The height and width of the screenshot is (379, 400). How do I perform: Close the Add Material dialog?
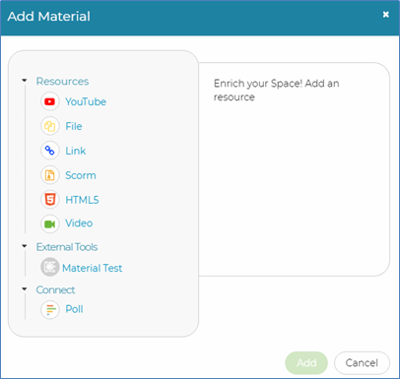386,14
